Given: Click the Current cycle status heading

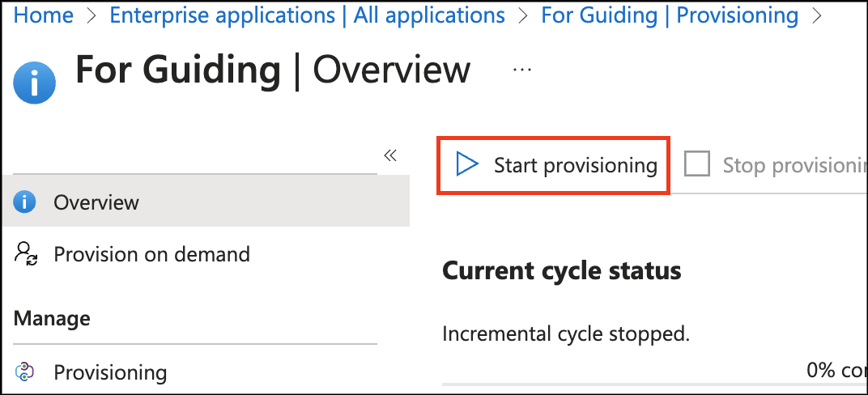Looking at the screenshot, I should point(562,270).
